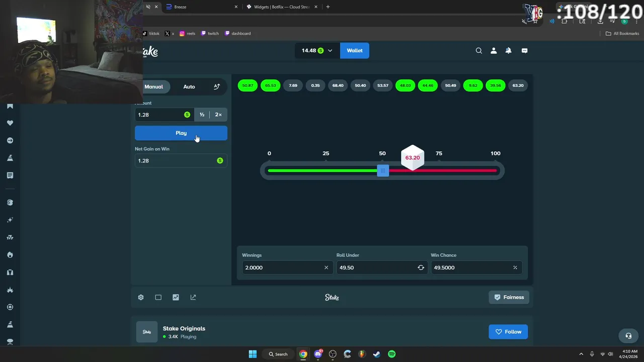
Task: Switch to Manual betting mode
Action: [153, 86]
